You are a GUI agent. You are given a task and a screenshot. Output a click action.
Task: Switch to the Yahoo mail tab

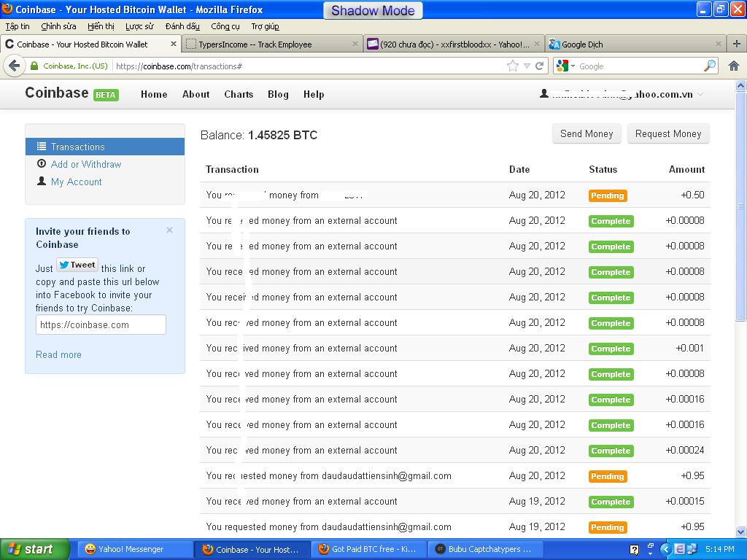(x=454, y=44)
